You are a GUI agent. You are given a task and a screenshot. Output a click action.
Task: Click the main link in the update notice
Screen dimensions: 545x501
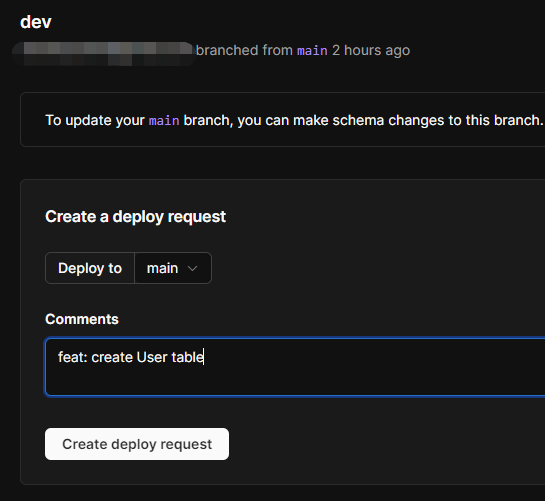(164, 121)
